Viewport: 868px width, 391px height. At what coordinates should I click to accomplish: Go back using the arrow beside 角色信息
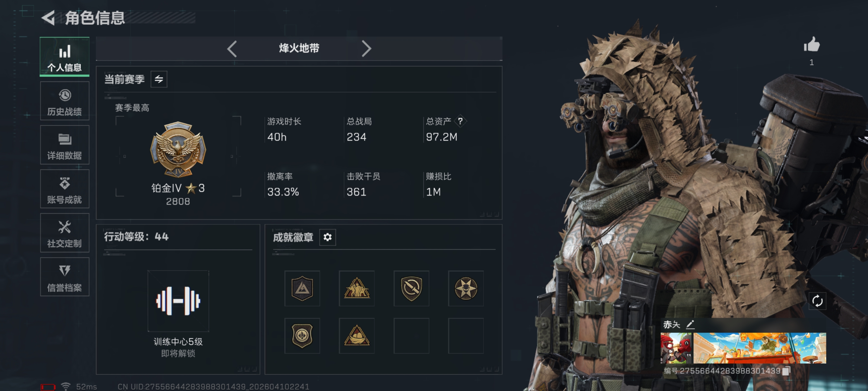48,18
